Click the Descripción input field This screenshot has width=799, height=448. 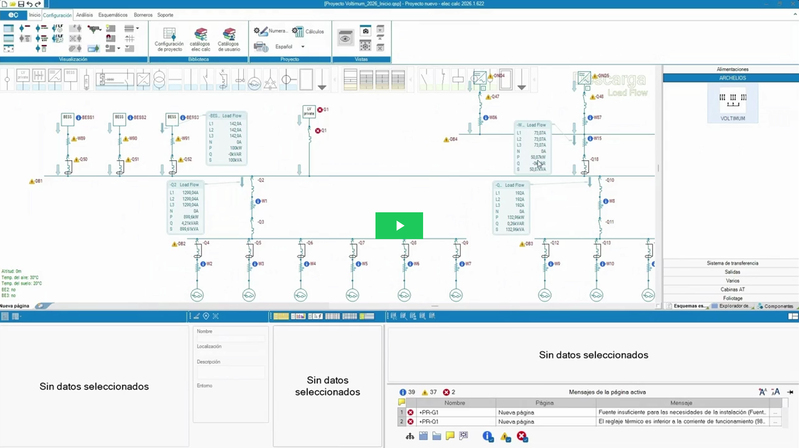click(x=231, y=373)
